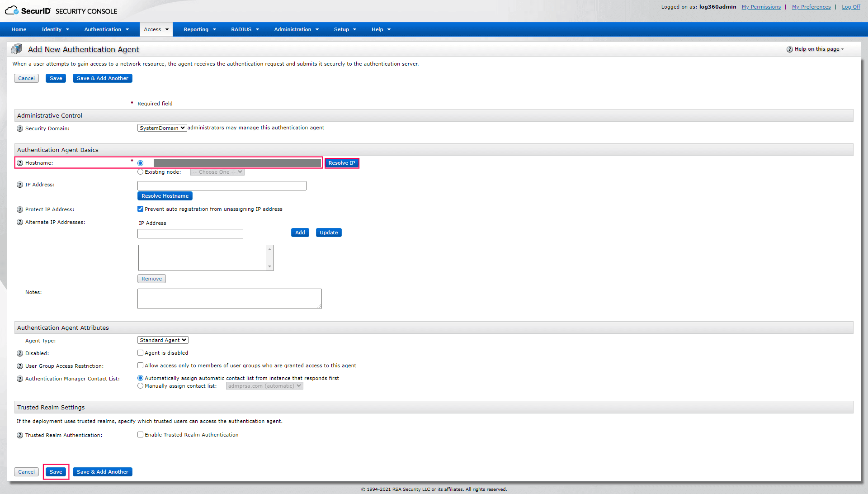Click help icon next to Trusted Realm Authentication
Screen dimensions: 868x494
click(20, 435)
